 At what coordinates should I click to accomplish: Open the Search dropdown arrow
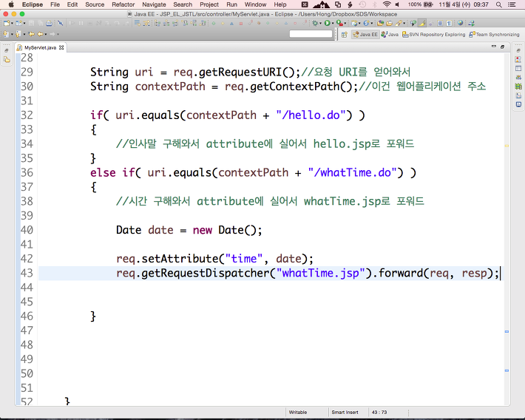pyautogui.click(x=404, y=24)
